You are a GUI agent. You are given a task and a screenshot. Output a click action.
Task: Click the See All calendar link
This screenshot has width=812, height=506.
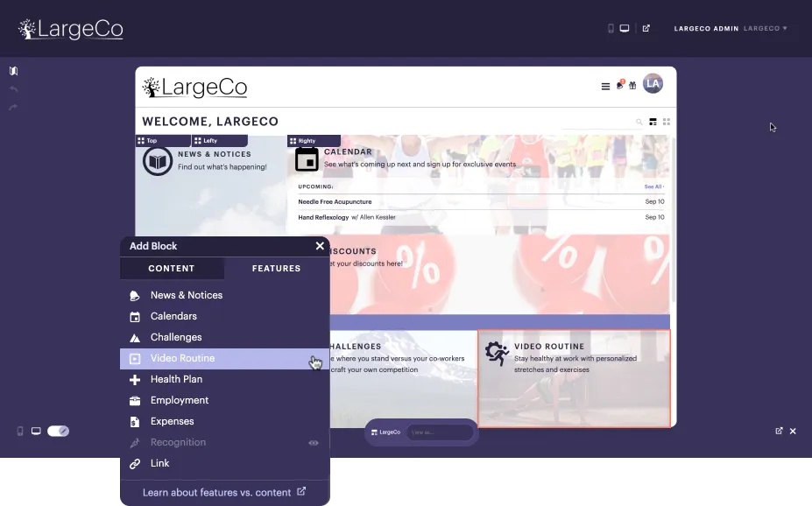click(654, 186)
